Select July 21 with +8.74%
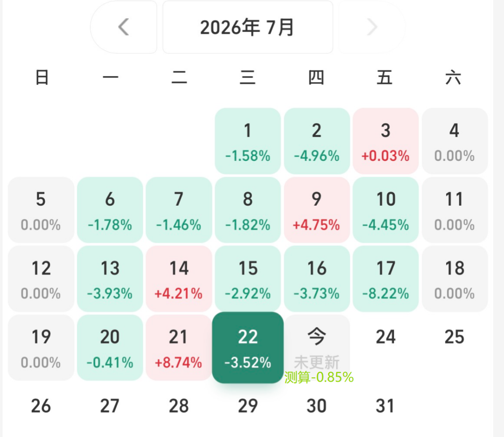 pos(179,347)
